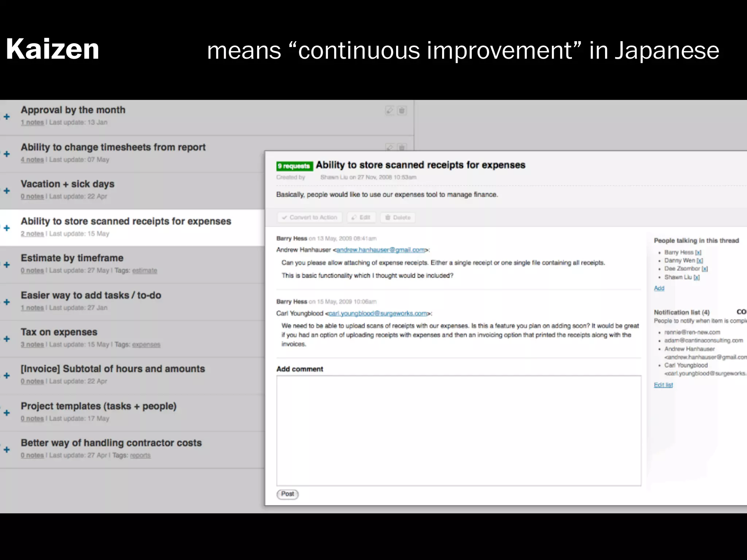
Task: Expand 'Ability to change timesheets from report' plus icon
Action: [7, 154]
